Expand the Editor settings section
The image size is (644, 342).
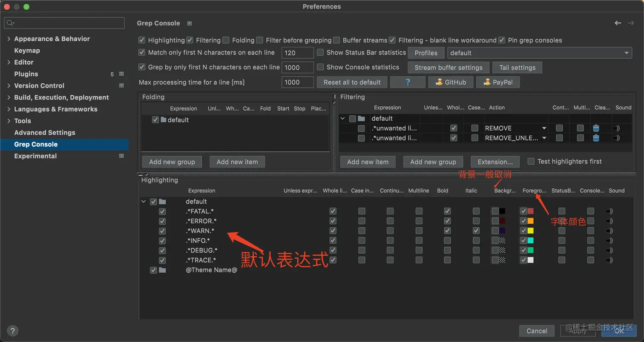click(x=9, y=62)
